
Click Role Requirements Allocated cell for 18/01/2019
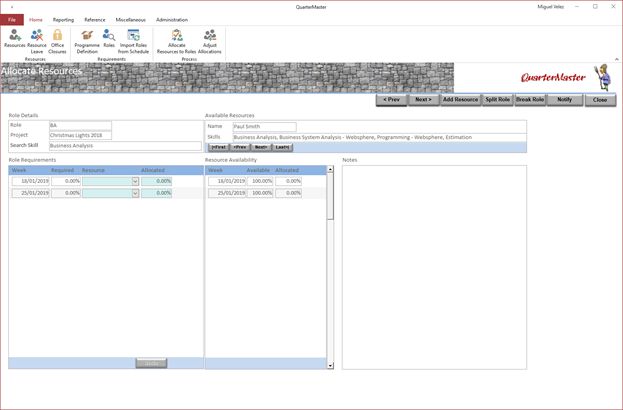point(157,181)
